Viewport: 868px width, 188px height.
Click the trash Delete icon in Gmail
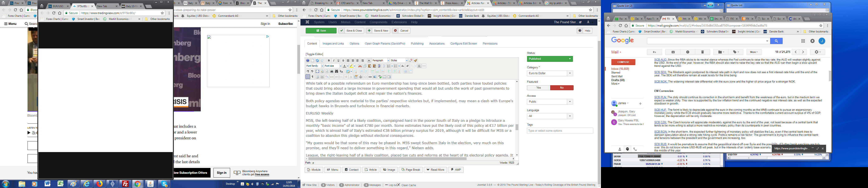pos(702,52)
